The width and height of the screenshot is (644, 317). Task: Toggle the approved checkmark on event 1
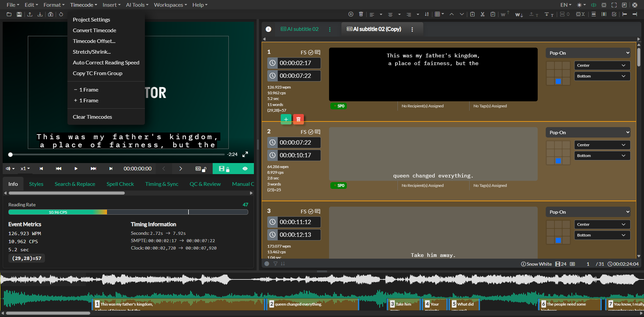pyautogui.click(x=311, y=52)
